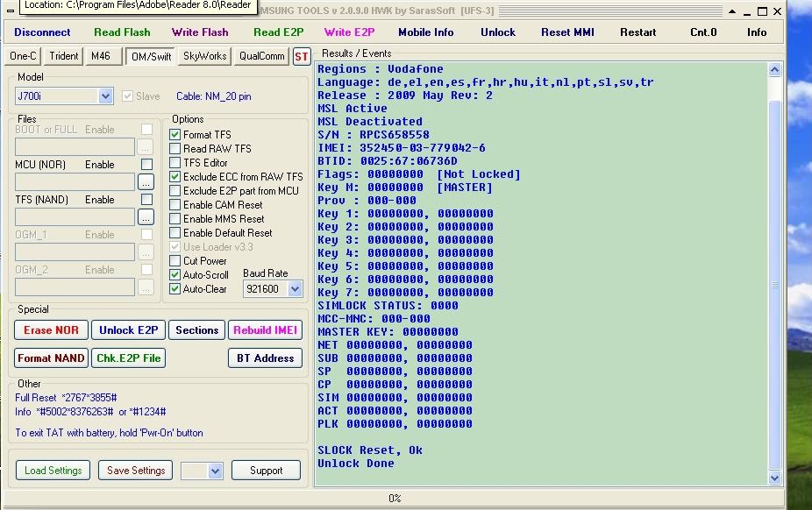Check Enable Default Reset

[x=175, y=233]
